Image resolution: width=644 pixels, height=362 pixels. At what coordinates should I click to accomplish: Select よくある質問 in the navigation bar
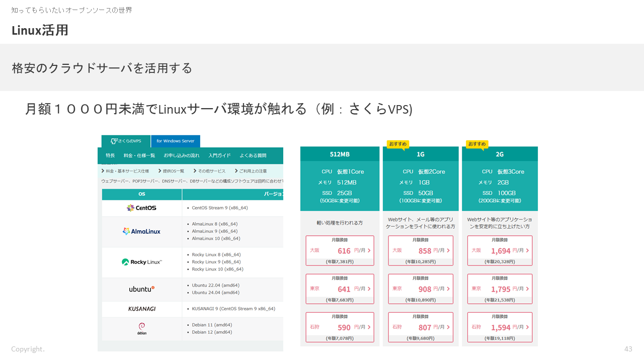point(253,155)
